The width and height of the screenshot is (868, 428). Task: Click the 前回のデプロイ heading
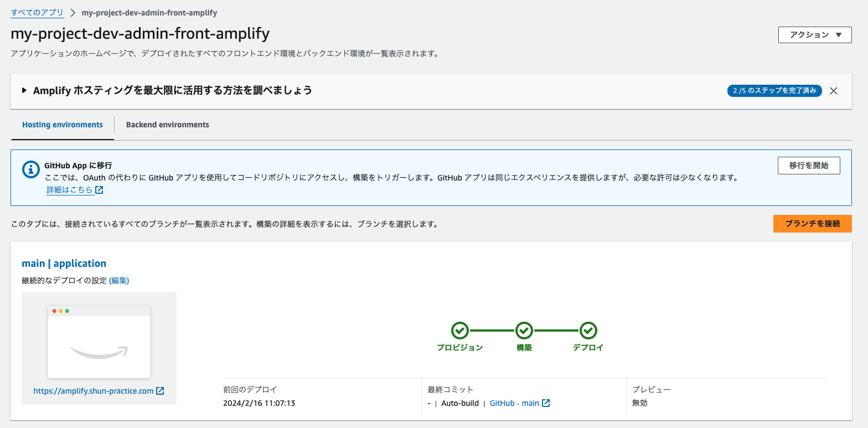250,390
